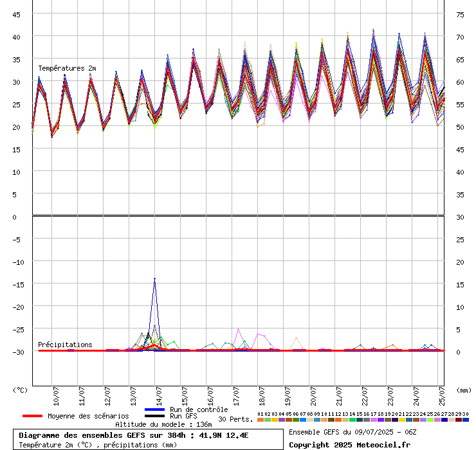
Task: Click the 60 value on precipitation axis
Action: tap(460, 82)
